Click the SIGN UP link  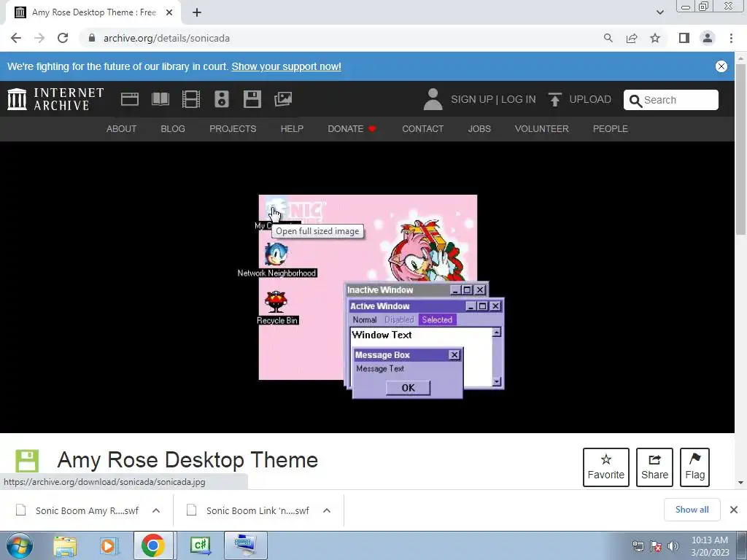[x=472, y=99]
